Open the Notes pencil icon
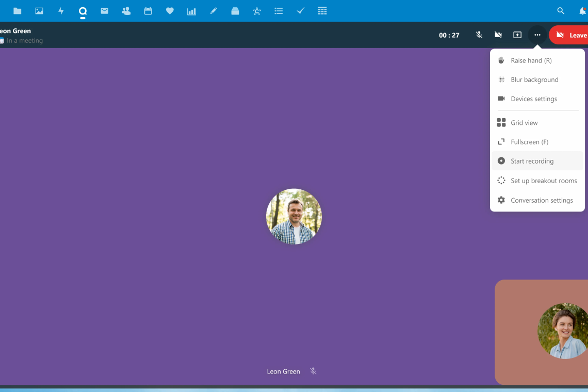Viewport: 588px width, 392px height. (x=214, y=11)
